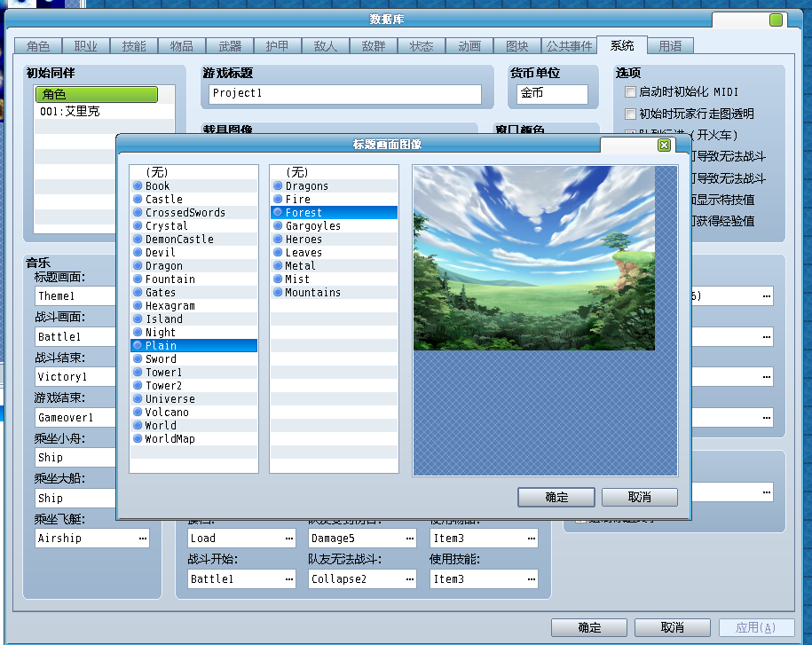The image size is (812, 645).
Task: Pick the Hexagram title image
Action: coord(193,306)
